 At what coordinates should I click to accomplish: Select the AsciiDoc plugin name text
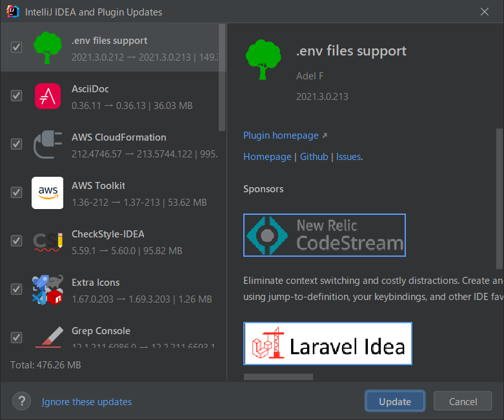tap(90, 89)
